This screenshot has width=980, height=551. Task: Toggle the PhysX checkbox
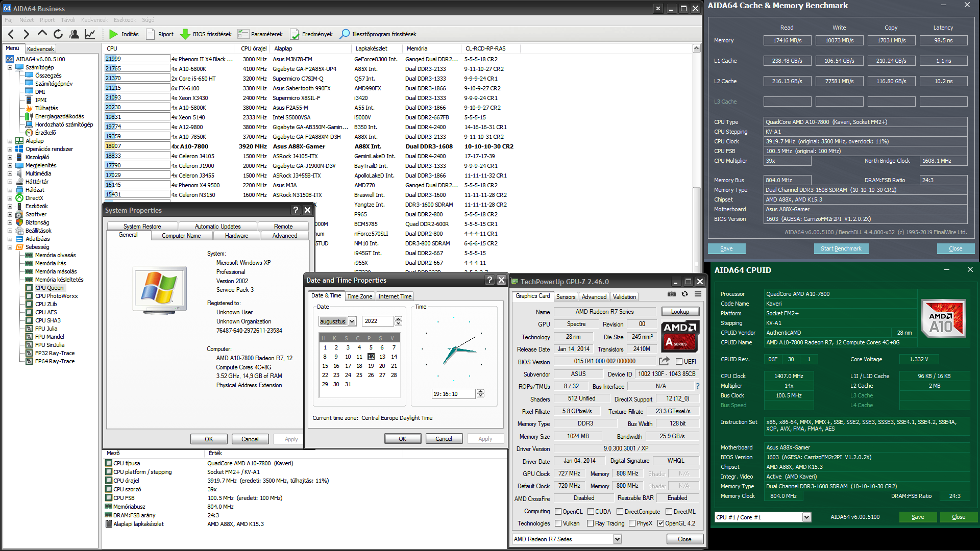click(x=632, y=523)
